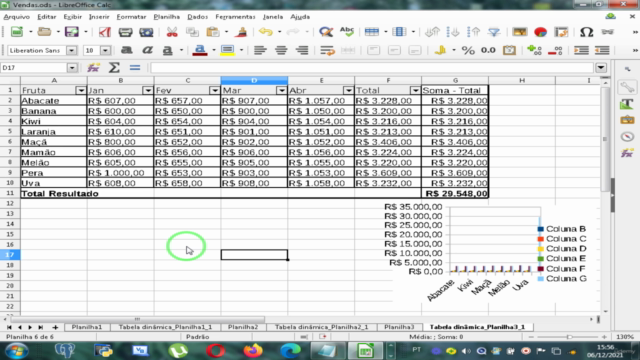Open the Function Wizard
640x360 pixels.
click(93, 68)
